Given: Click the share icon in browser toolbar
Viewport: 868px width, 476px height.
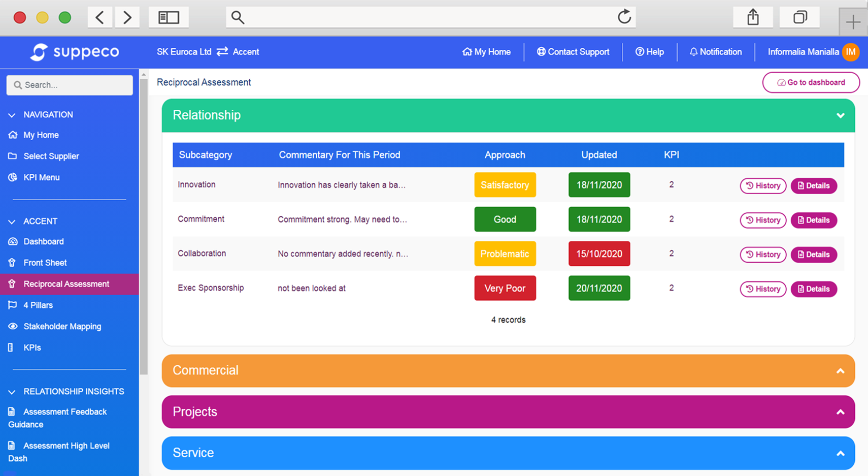Looking at the screenshot, I should point(753,17).
